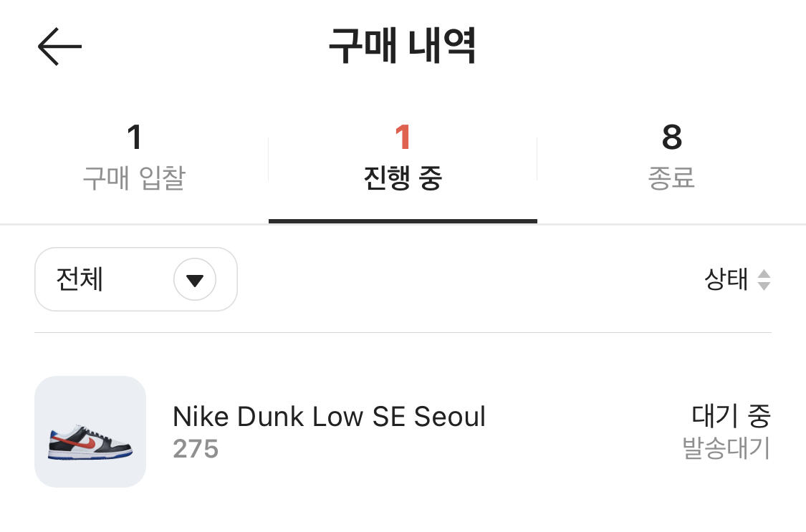The width and height of the screenshot is (806, 532).
Task: Tap the 상태 sort label text
Action: [x=726, y=280]
